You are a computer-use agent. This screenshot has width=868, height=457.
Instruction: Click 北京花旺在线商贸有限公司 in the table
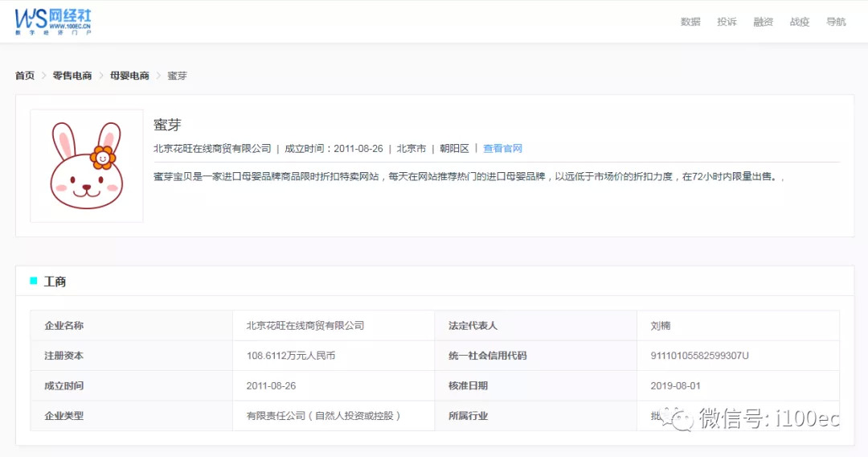pos(305,326)
